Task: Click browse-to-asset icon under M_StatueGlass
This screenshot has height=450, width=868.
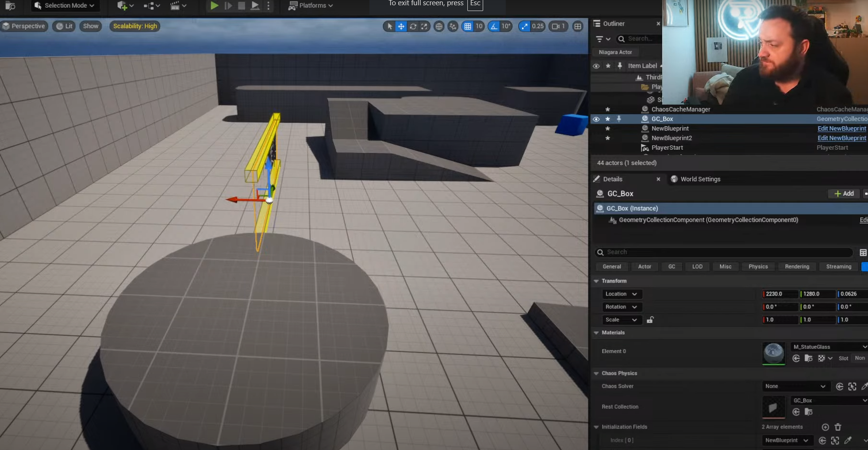Action: click(x=809, y=358)
